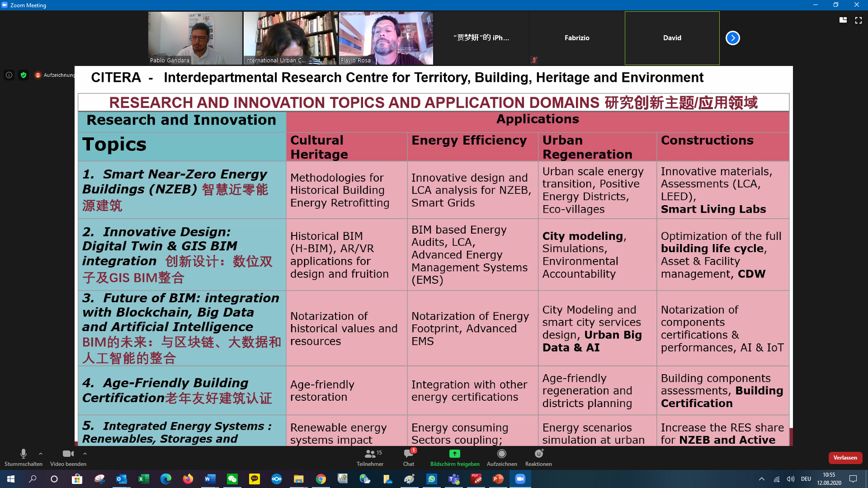Image resolution: width=868 pixels, height=488 pixels.
Task: Start recording with Aufzeichnen icon
Action: pyautogui.click(x=501, y=454)
